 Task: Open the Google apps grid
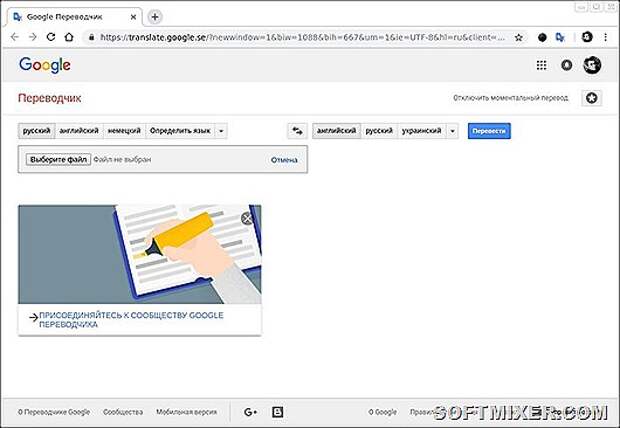(x=541, y=65)
